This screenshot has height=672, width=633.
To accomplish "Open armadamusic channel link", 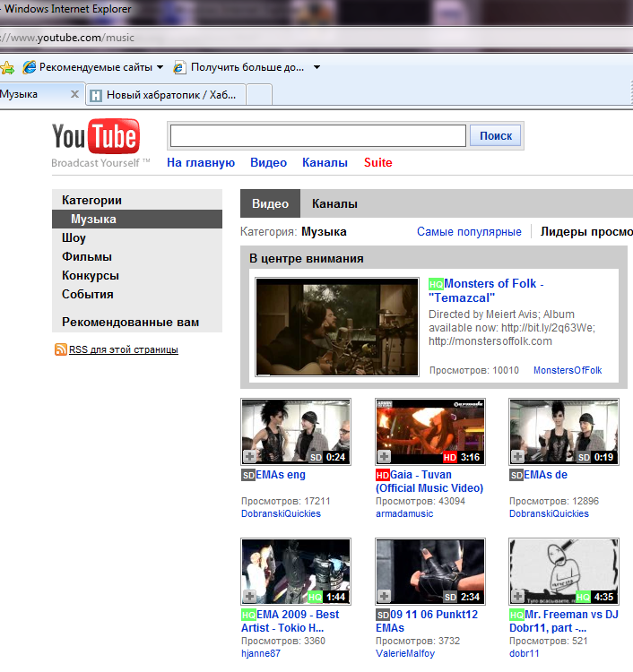I will click(x=404, y=513).
